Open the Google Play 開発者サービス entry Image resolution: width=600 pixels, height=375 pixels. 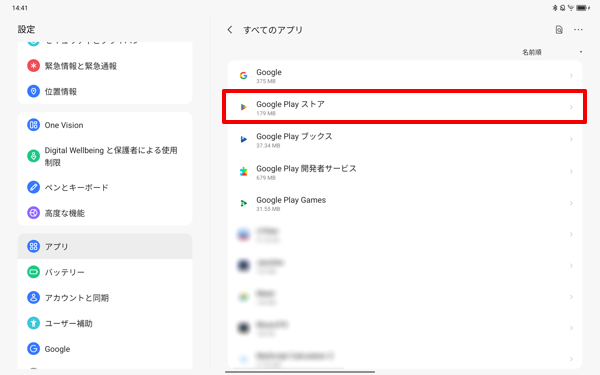pos(405,171)
